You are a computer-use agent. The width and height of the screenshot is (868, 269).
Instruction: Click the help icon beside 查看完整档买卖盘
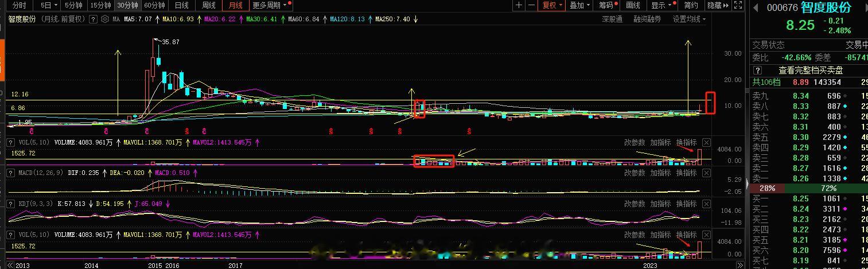757,71
